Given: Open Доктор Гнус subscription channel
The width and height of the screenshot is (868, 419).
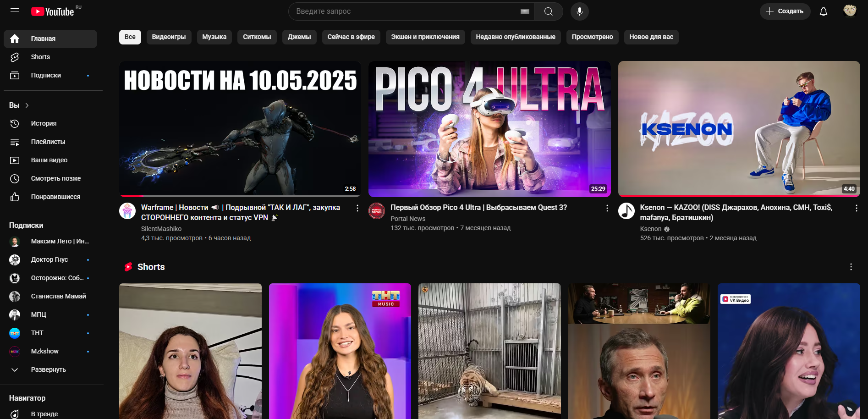Looking at the screenshot, I should [x=50, y=259].
